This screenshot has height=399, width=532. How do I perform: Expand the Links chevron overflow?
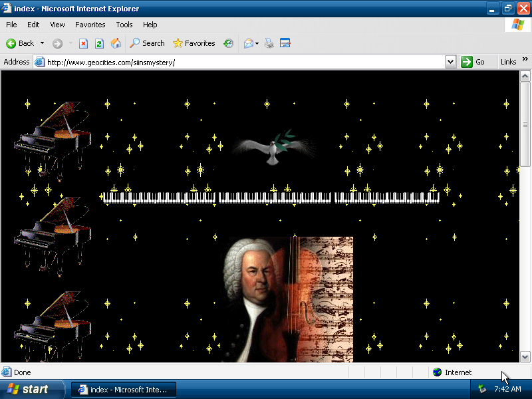pyautogui.click(x=525, y=59)
